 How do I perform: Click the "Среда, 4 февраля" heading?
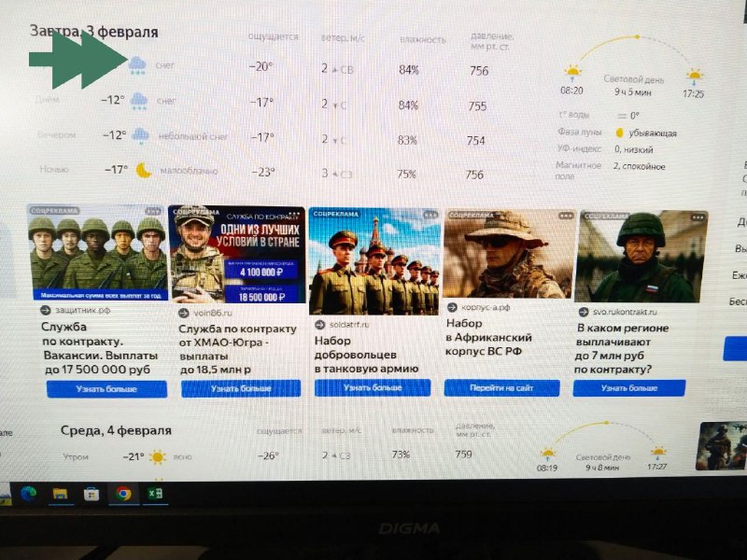point(116,430)
